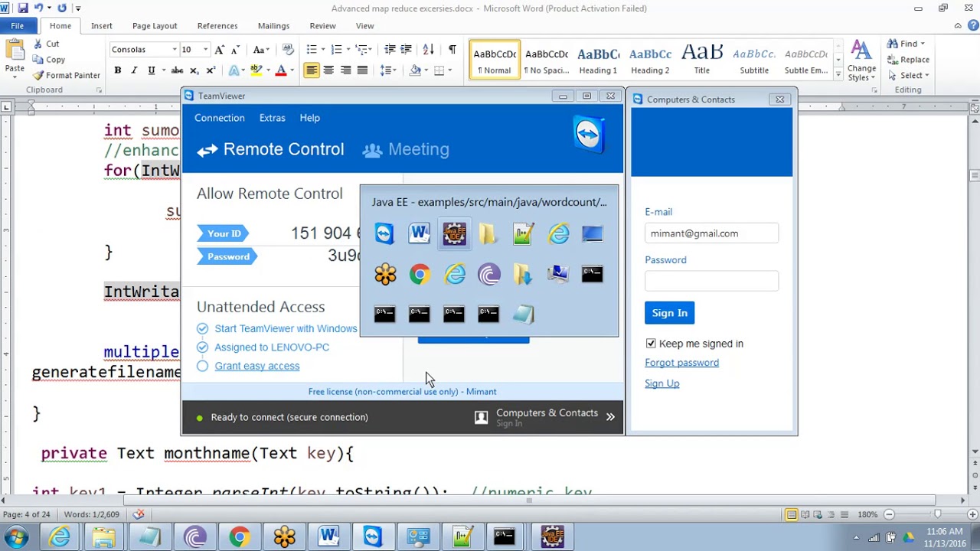Viewport: 980px width, 551px height.
Task: Click Sort icon in Paragraph group
Action: click(429, 50)
